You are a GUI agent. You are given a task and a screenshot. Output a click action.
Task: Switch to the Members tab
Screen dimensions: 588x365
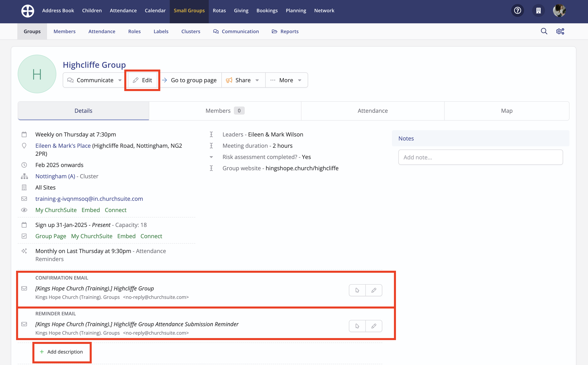pyautogui.click(x=225, y=111)
